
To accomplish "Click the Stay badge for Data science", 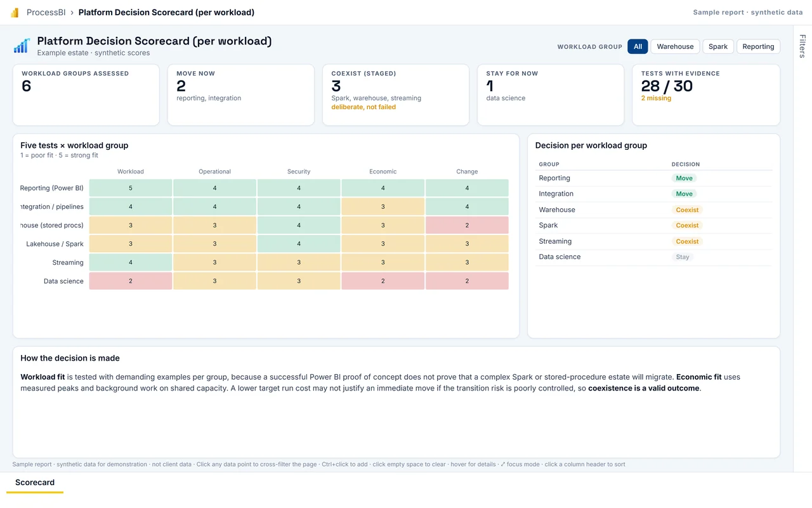I will [x=683, y=257].
